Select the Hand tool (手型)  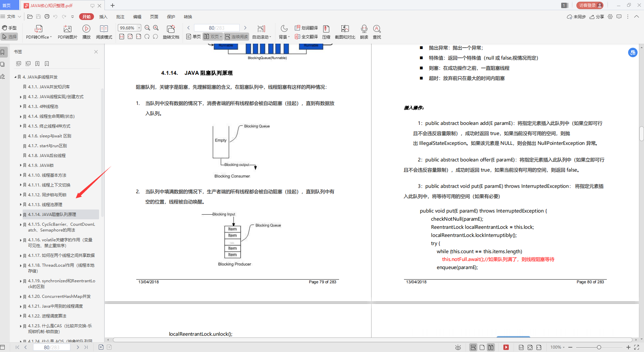(9, 28)
